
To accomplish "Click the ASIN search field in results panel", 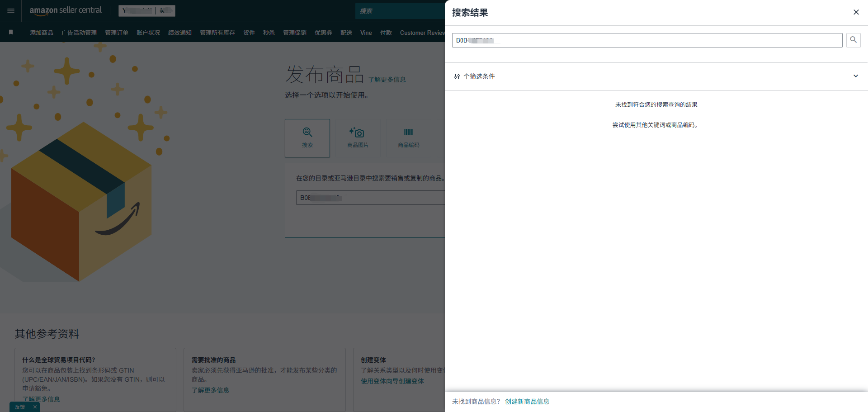I will pyautogui.click(x=646, y=40).
